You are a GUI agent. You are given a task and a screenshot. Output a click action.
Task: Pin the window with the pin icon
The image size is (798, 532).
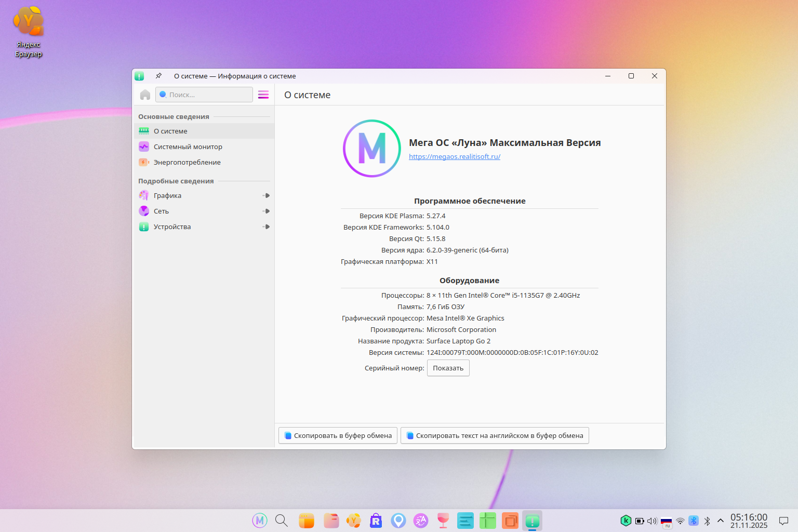(158, 76)
